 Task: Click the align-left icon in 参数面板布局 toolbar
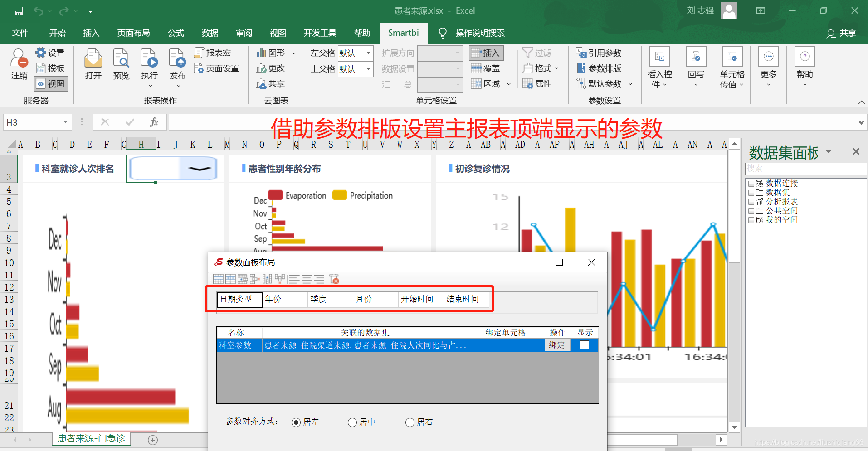click(x=294, y=279)
